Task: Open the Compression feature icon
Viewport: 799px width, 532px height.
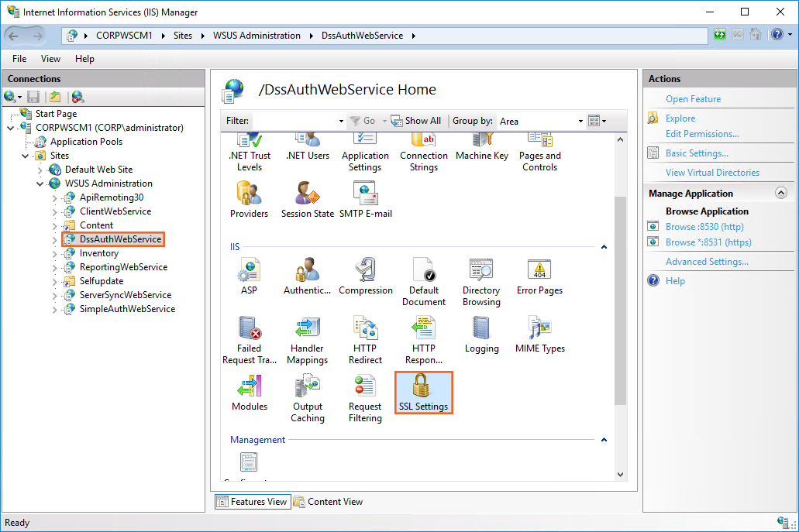Action: (x=365, y=276)
